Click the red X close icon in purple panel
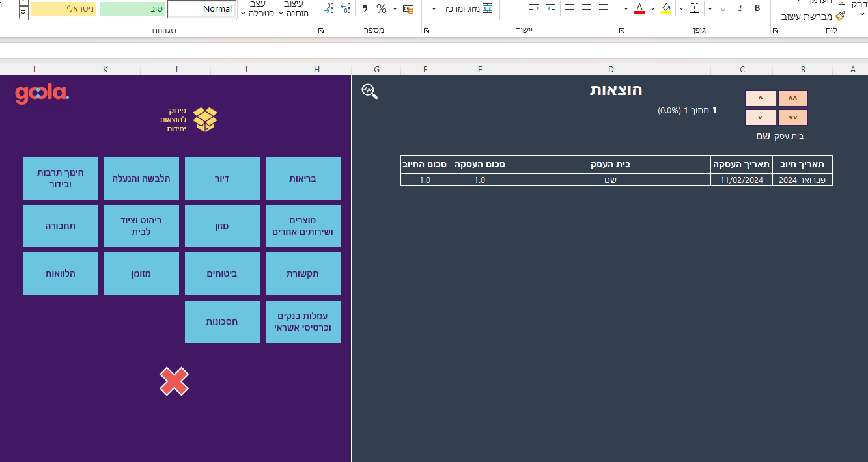 pos(175,381)
